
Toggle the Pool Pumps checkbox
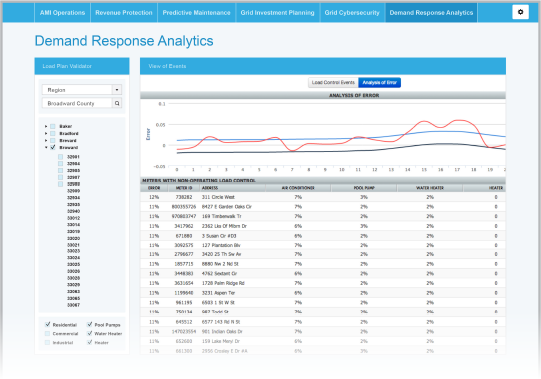[90, 324]
